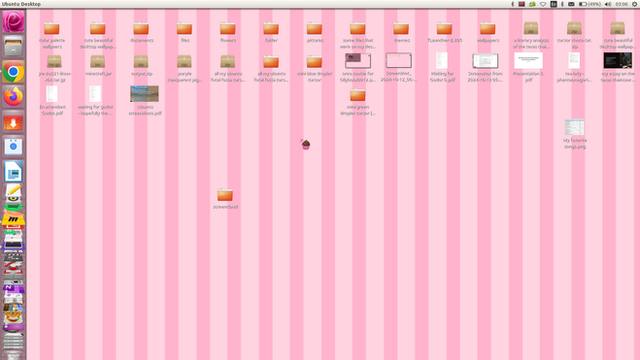Select the wallpapers folder
Viewport: 640px width, 360px height.
coord(487,29)
